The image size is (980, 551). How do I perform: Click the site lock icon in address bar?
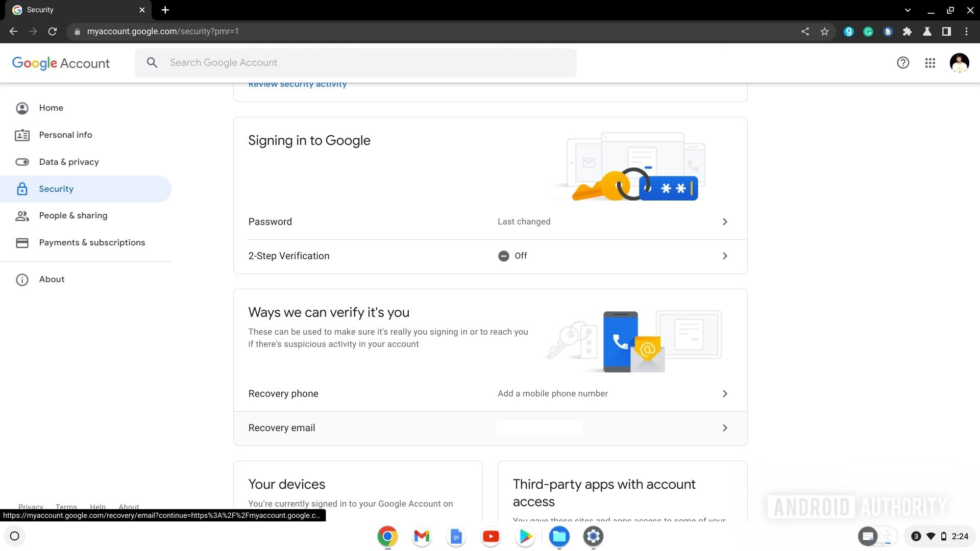click(x=77, y=32)
